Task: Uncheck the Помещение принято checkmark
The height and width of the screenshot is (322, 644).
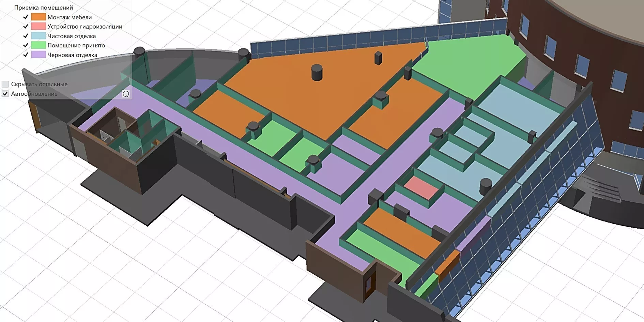Action: (26, 45)
